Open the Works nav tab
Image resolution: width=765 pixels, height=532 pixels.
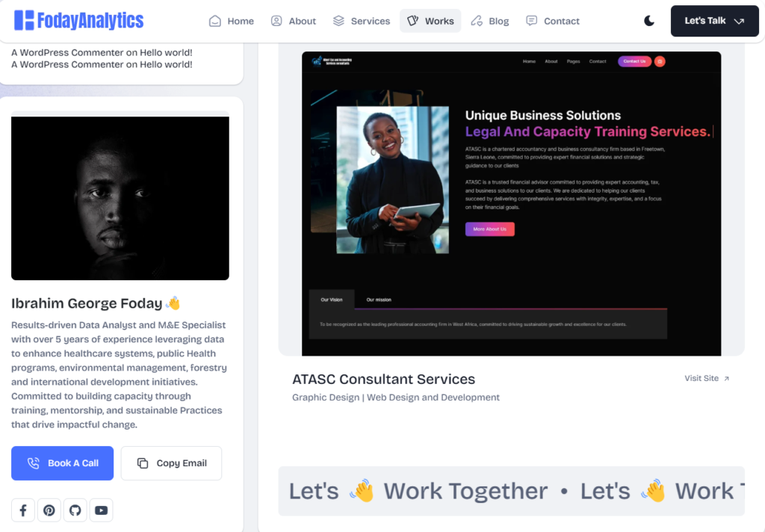430,21
